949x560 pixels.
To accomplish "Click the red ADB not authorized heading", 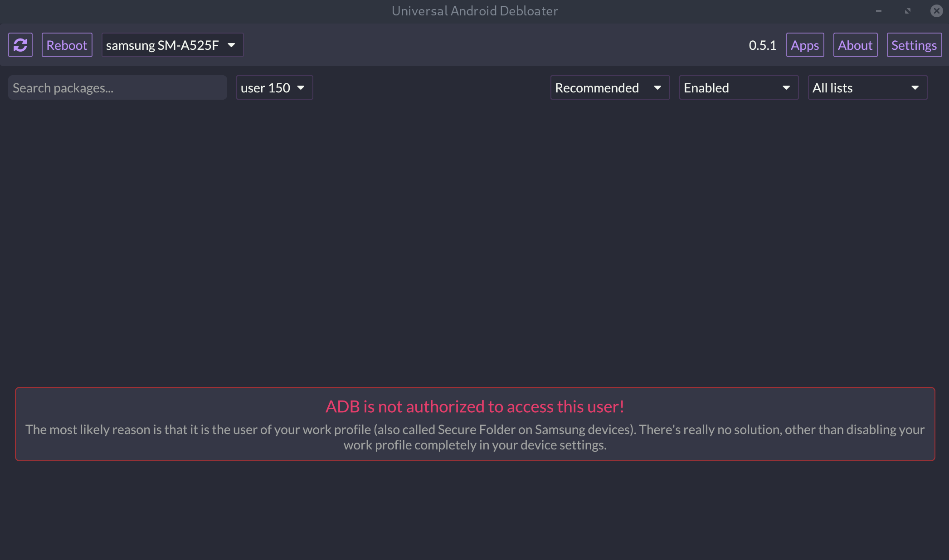I will pos(475,406).
